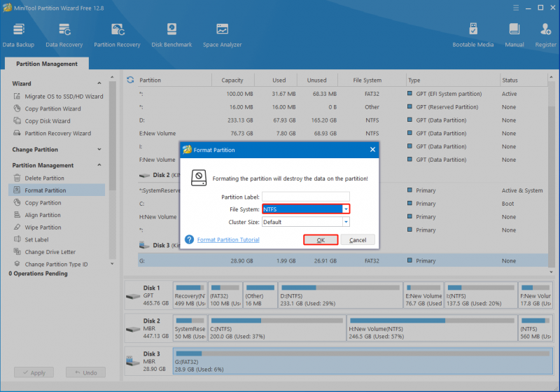Open the File System dropdown
The height and width of the screenshot is (392, 560).
346,209
